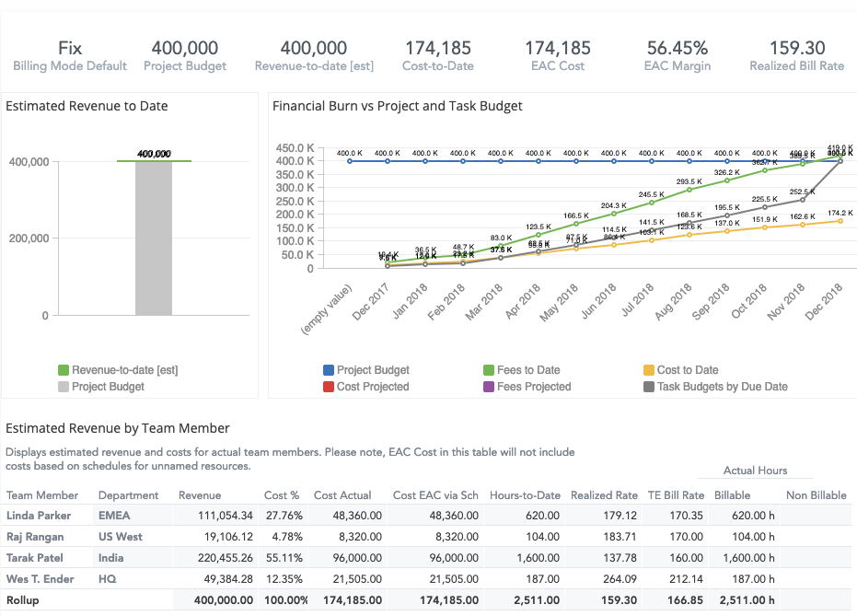Click the HQ department link
The image size is (857, 616).
(x=107, y=579)
